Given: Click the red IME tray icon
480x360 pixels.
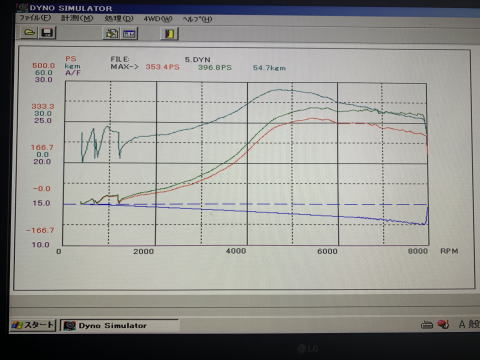Looking at the screenshot, I should point(443,323).
